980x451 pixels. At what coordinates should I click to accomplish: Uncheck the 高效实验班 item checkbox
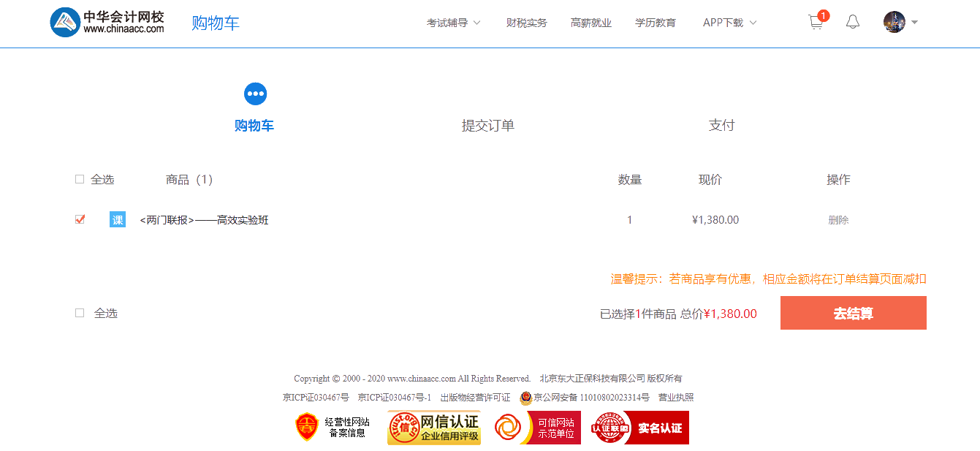click(80, 219)
